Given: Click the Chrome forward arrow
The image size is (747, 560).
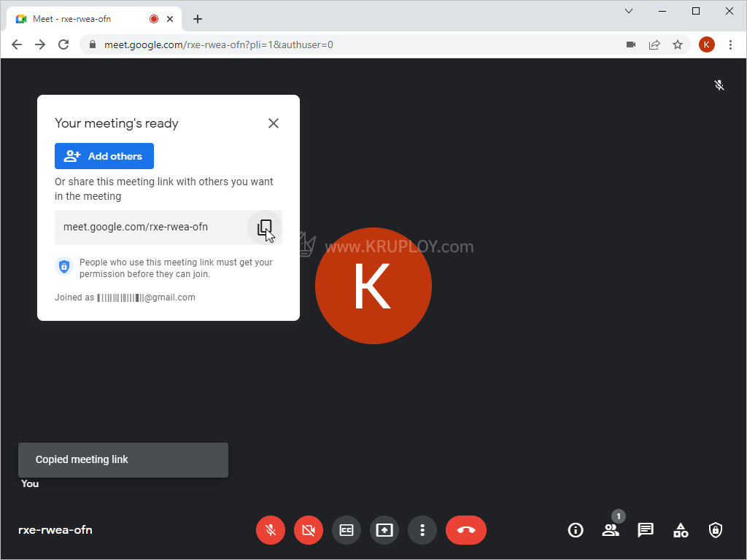Looking at the screenshot, I should 40,44.
